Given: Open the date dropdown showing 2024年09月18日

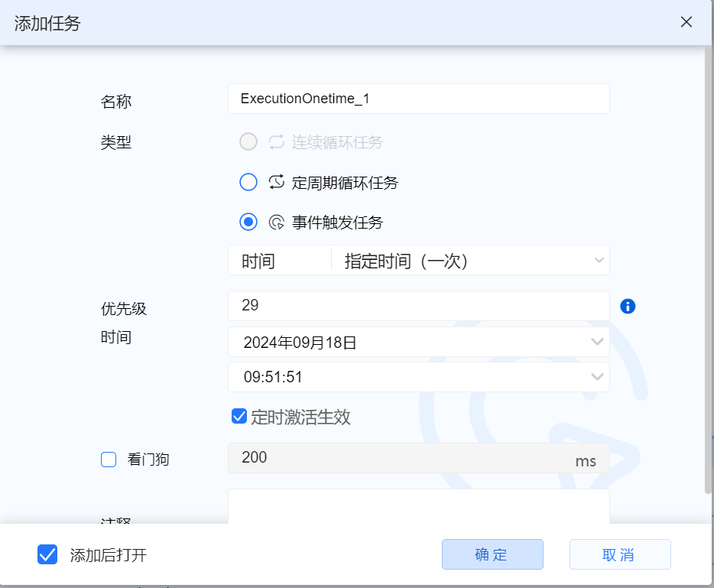Looking at the screenshot, I should 419,341.
